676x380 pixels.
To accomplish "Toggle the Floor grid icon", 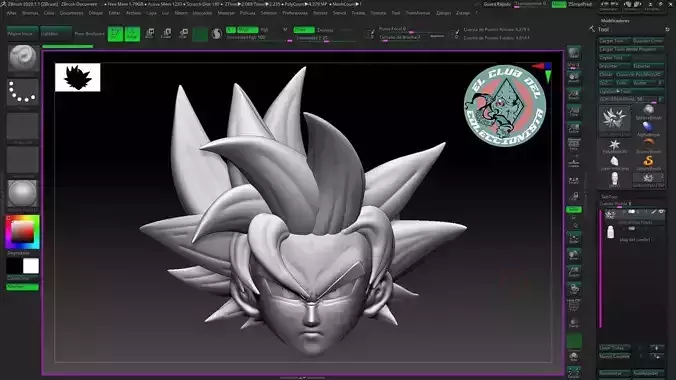I will [574, 162].
